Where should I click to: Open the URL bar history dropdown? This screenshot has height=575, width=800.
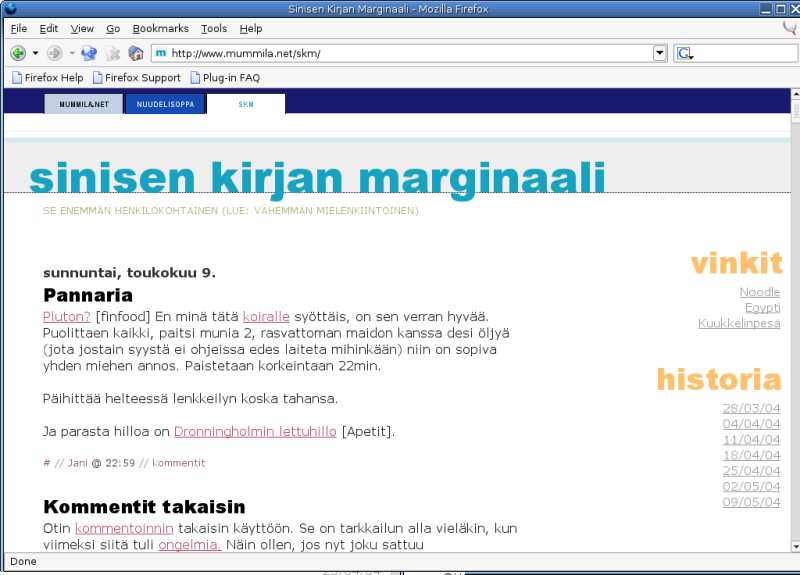660,53
